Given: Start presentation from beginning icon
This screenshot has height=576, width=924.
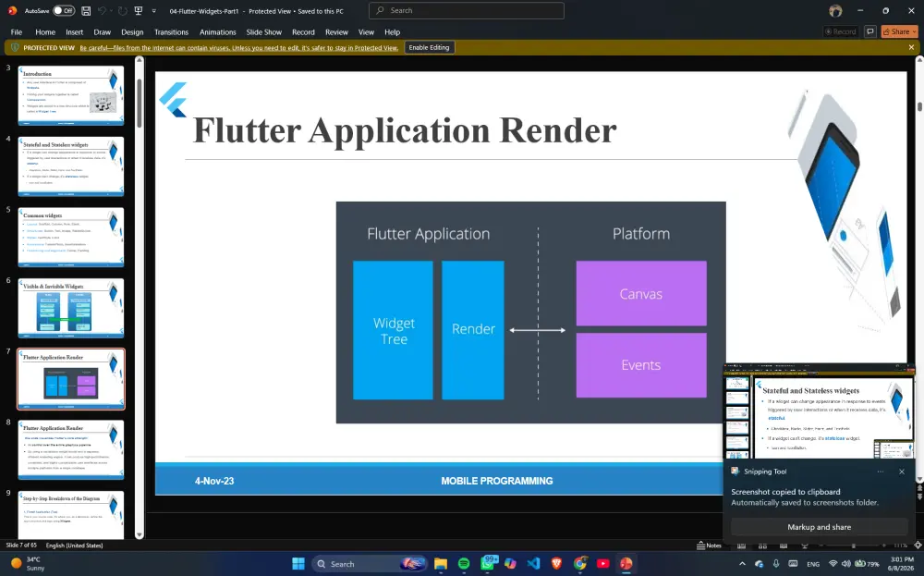Looking at the screenshot, I should [139, 10].
